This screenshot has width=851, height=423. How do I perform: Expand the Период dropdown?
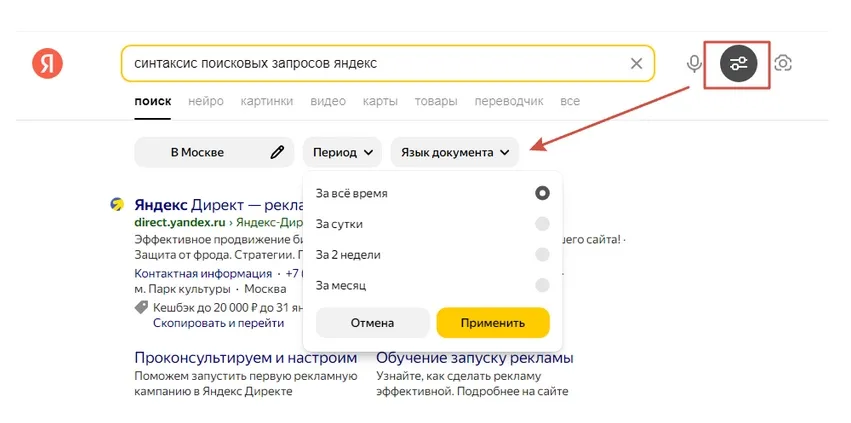tap(342, 152)
